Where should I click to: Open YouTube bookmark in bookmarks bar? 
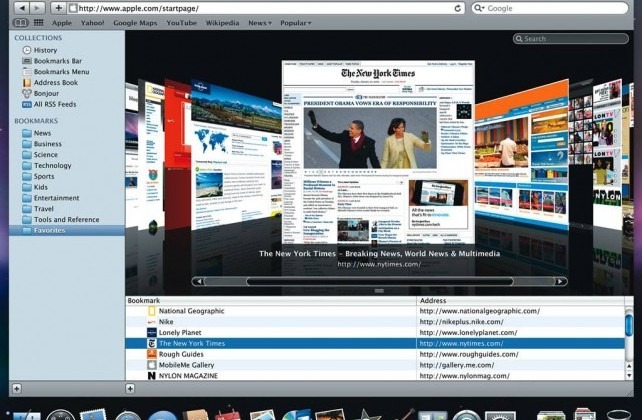coord(181,23)
